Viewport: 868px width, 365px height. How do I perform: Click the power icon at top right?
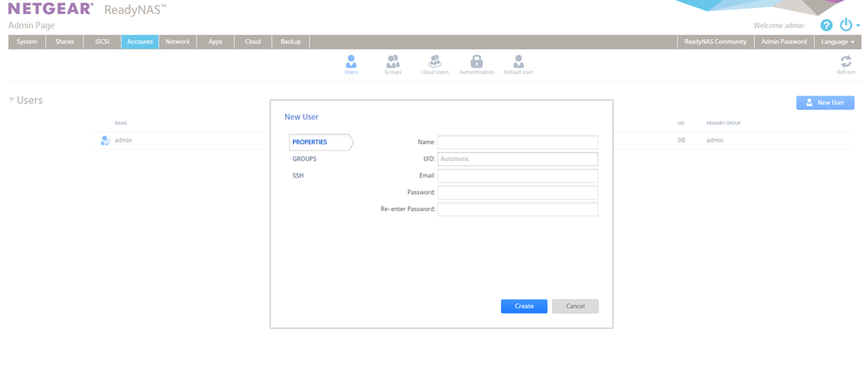(x=845, y=25)
